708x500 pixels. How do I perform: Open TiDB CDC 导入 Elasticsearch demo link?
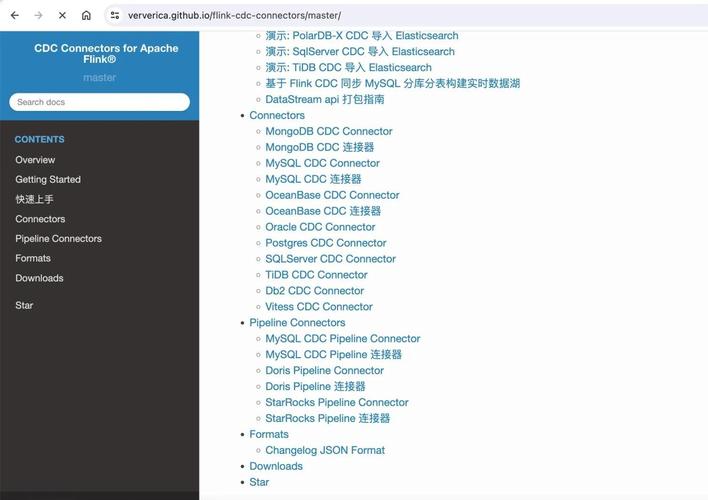point(348,67)
